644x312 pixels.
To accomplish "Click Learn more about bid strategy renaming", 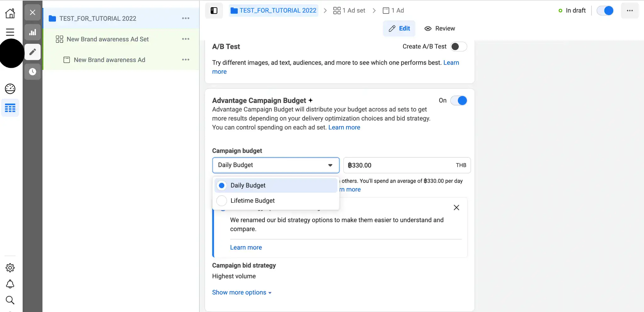I will (246, 247).
